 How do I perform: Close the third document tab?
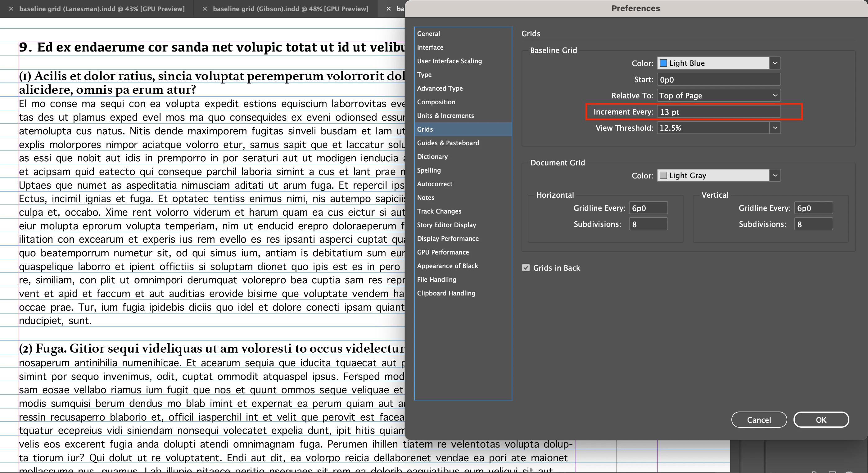click(x=388, y=9)
